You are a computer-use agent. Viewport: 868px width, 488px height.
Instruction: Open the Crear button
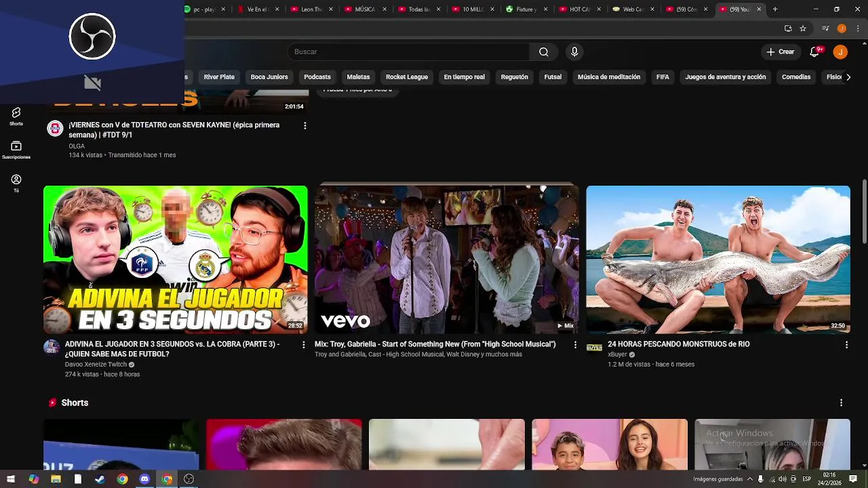click(781, 52)
